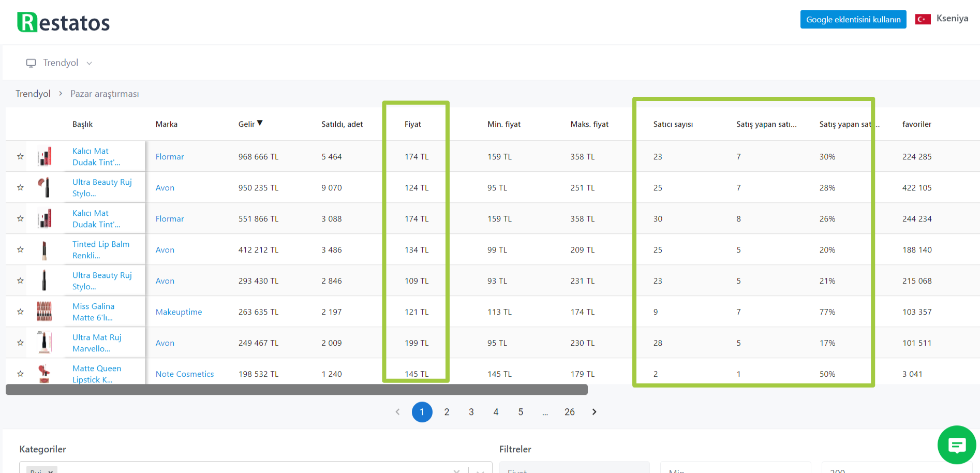The width and height of the screenshot is (980, 473).
Task: Select current page 1 button
Action: tap(422, 412)
